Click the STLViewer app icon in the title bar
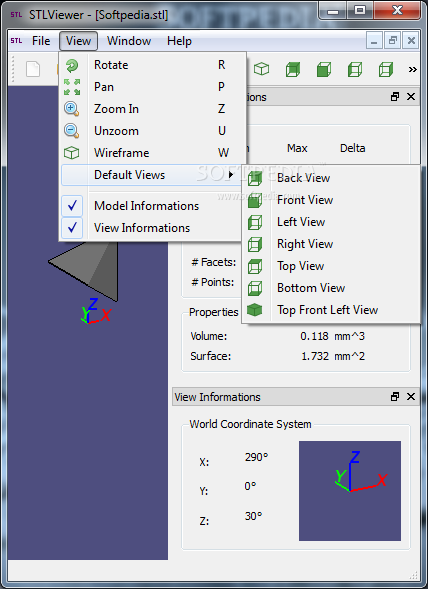The width and height of the screenshot is (428, 589). click(x=16, y=15)
